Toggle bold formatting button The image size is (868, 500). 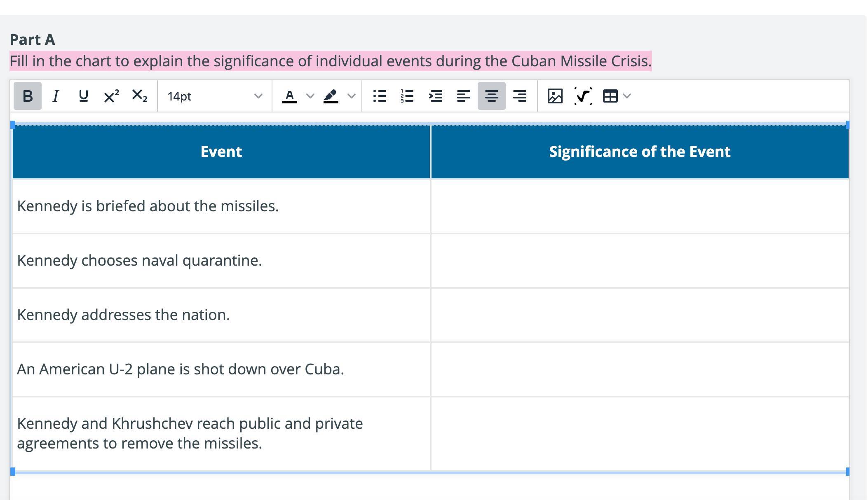pos(28,96)
